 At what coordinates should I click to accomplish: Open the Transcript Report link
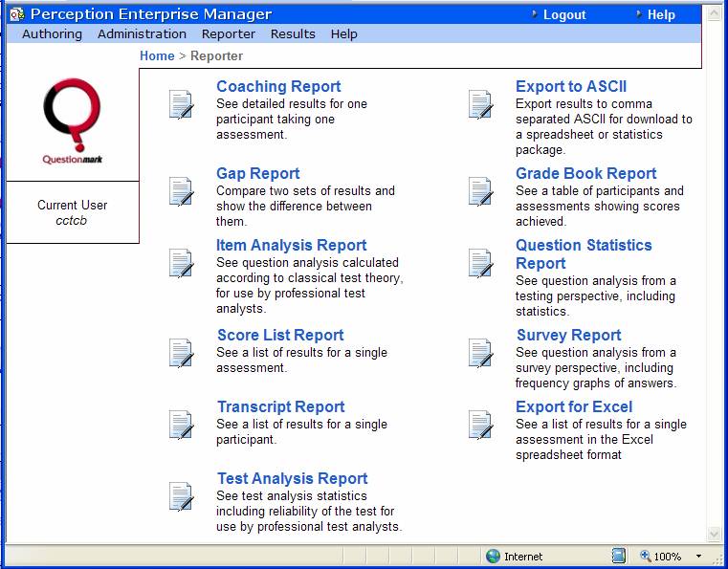coord(280,406)
